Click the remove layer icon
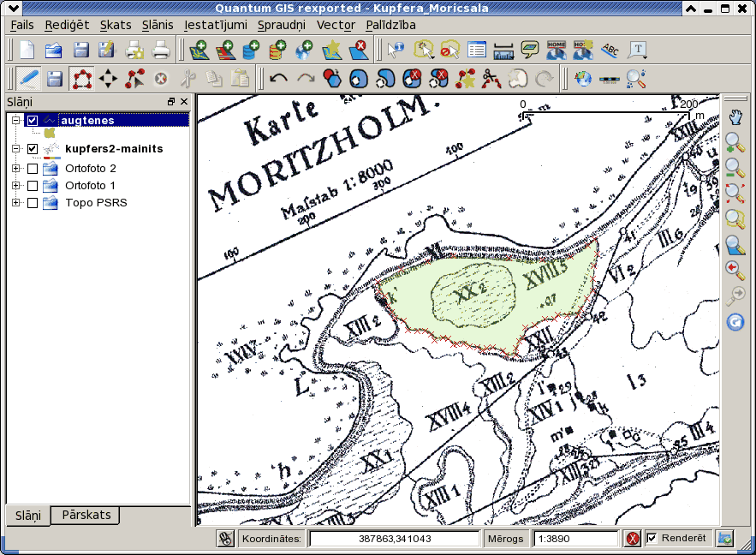This screenshot has height=555, width=756. point(358,50)
